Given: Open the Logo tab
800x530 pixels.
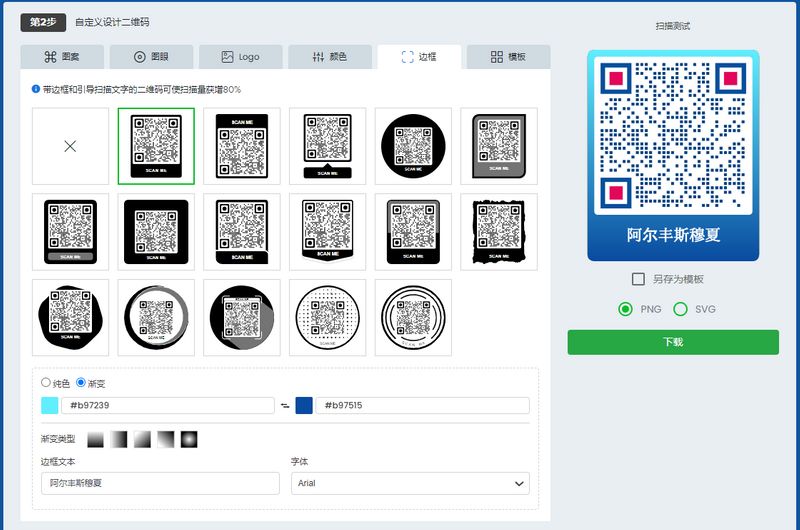Looking at the screenshot, I should click(240, 57).
